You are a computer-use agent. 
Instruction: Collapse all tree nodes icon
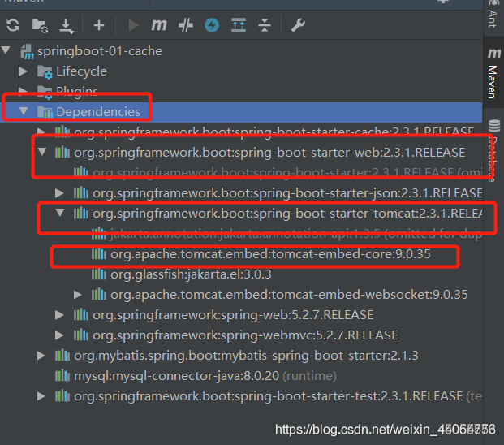[x=265, y=25]
